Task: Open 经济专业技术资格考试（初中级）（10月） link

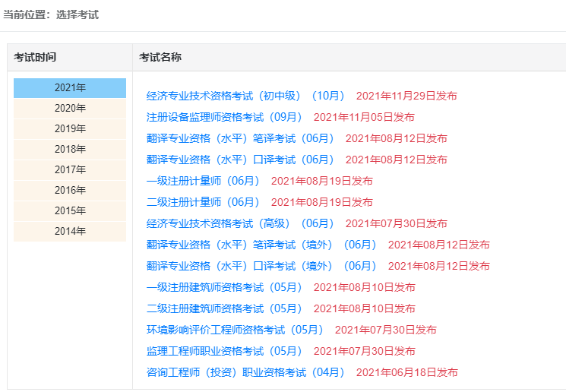Action: (245, 96)
